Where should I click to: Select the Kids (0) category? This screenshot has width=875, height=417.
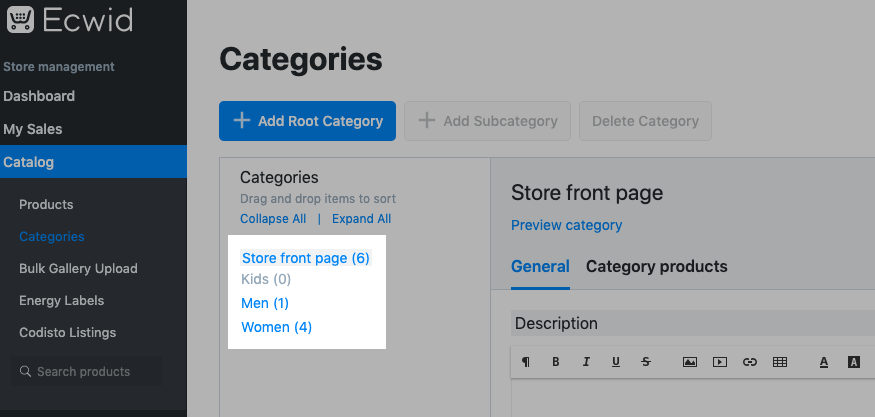pyautogui.click(x=266, y=279)
